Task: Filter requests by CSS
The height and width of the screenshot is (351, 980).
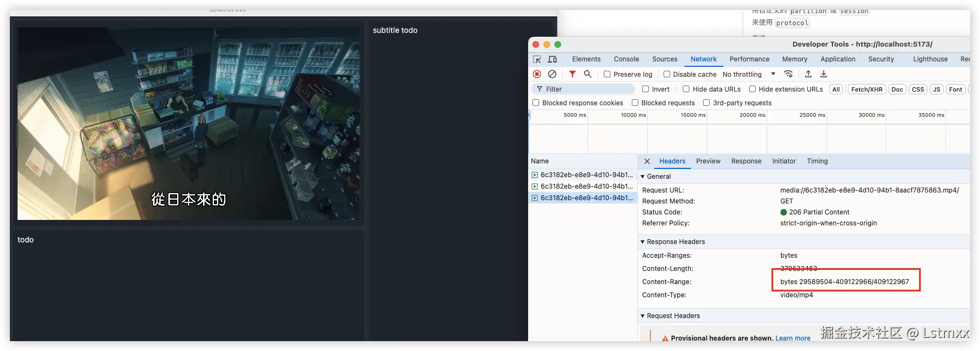Action: click(x=918, y=89)
